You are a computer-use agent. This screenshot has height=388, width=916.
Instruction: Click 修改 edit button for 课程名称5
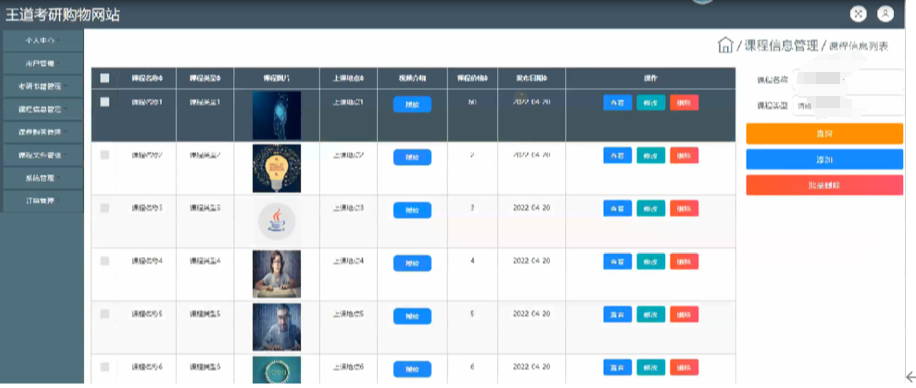651,314
